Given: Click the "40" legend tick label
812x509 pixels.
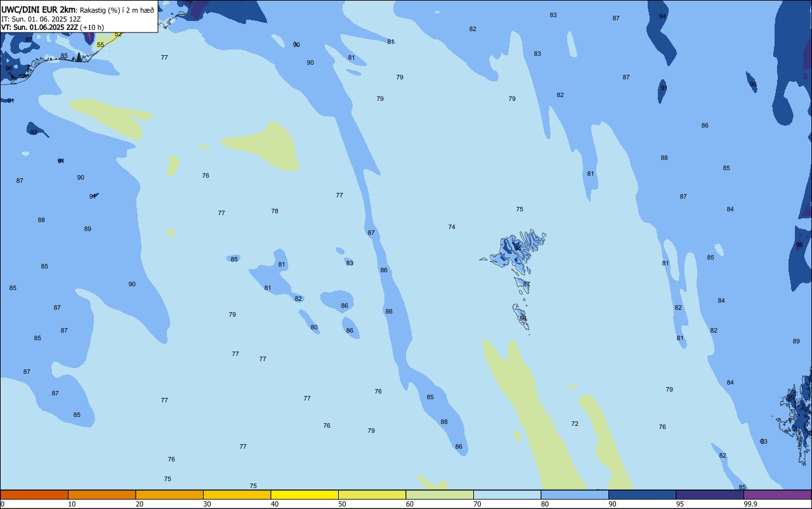Looking at the screenshot, I should tap(275, 504).
